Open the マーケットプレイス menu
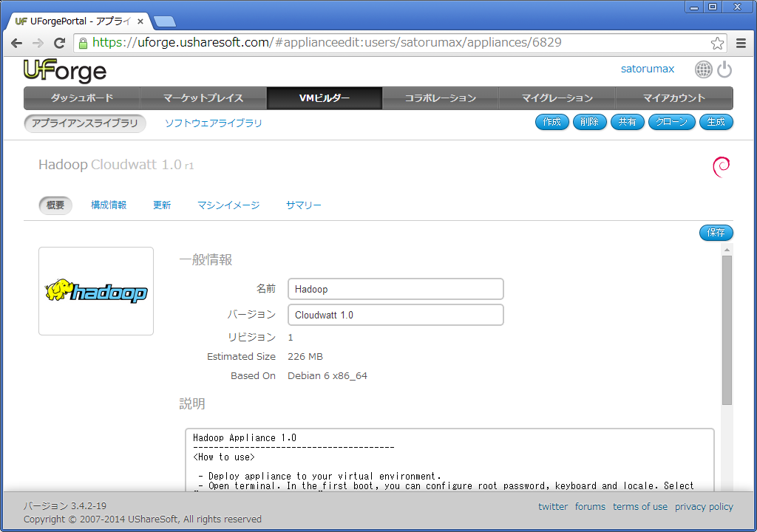The width and height of the screenshot is (757, 532). 203,98
